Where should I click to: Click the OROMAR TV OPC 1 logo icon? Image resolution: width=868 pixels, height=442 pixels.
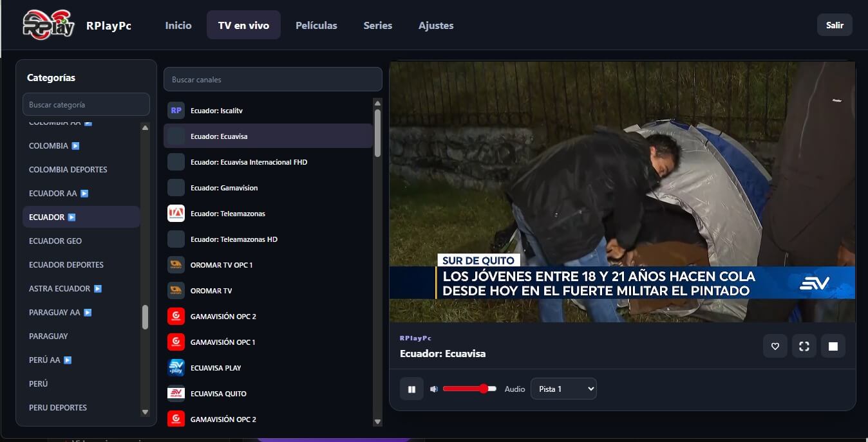176,265
